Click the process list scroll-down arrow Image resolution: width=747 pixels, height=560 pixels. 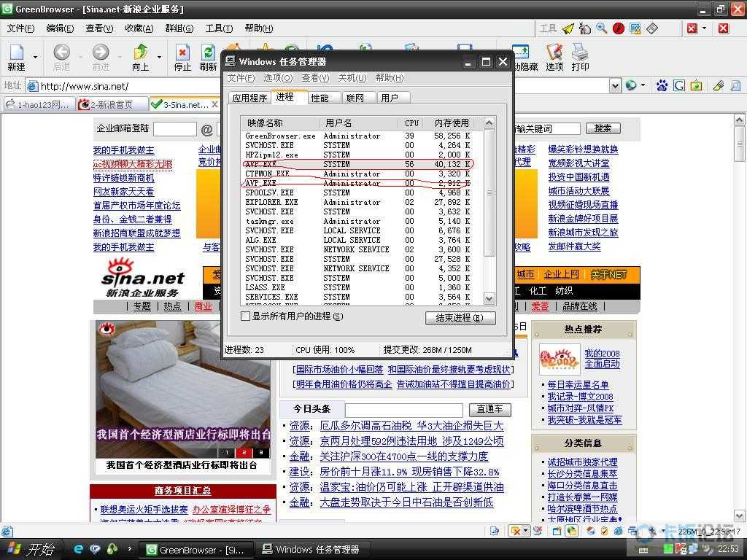pos(489,298)
